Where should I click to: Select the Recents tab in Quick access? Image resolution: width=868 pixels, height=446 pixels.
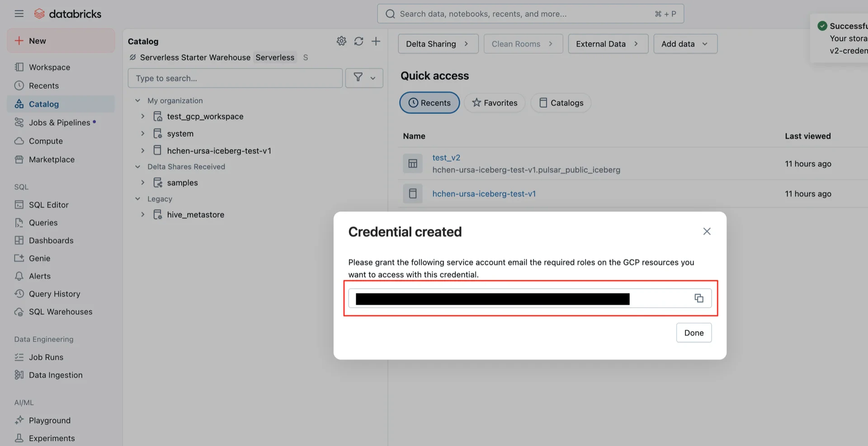point(429,103)
